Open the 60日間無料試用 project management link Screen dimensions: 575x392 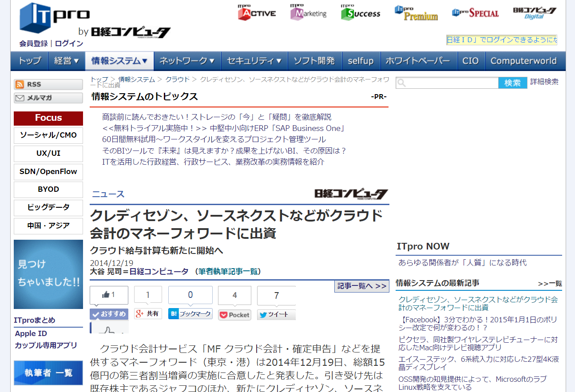214,139
